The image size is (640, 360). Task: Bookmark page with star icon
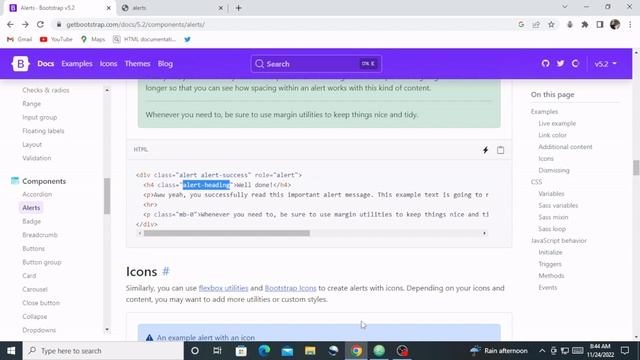coord(551,24)
